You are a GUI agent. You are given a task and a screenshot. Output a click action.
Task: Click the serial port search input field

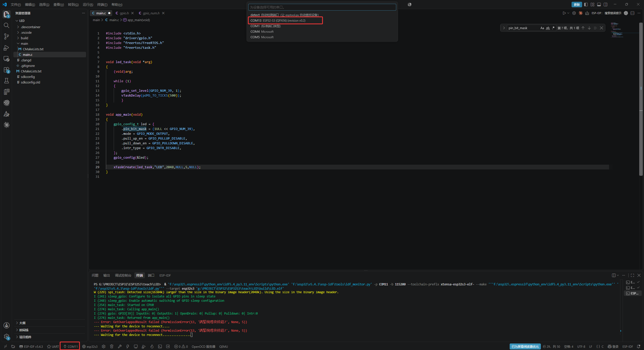(322, 7)
